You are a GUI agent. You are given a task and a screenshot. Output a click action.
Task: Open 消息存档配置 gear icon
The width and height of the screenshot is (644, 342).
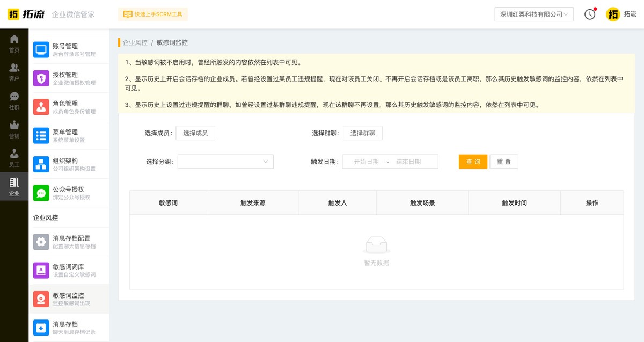click(x=41, y=242)
